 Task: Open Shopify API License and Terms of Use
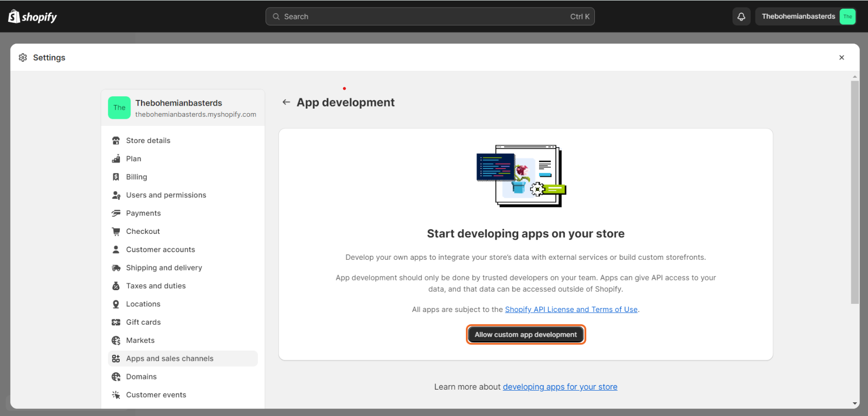[571, 309]
